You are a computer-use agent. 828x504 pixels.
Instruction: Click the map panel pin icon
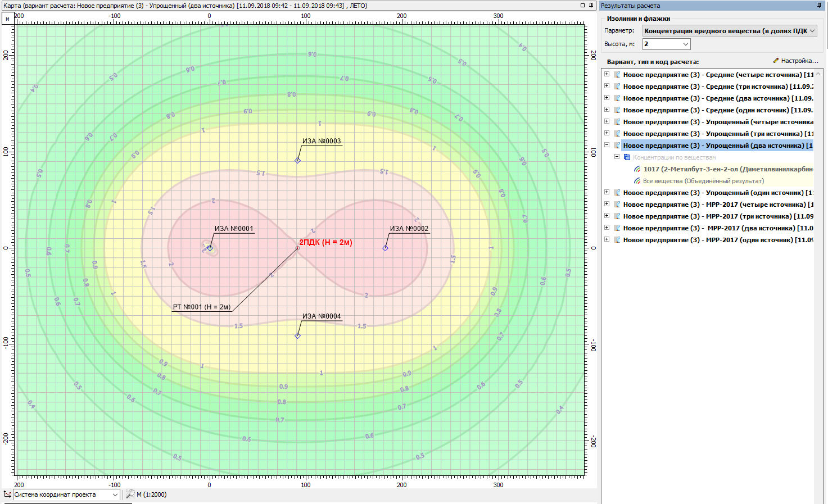(591, 6)
